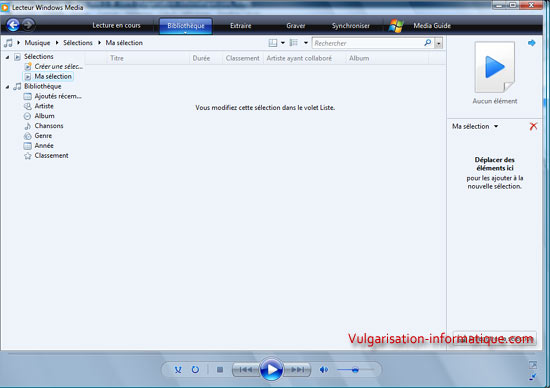This screenshot has width=550, height=388.
Task: Click the blue back arrow button
Action: tap(13, 25)
